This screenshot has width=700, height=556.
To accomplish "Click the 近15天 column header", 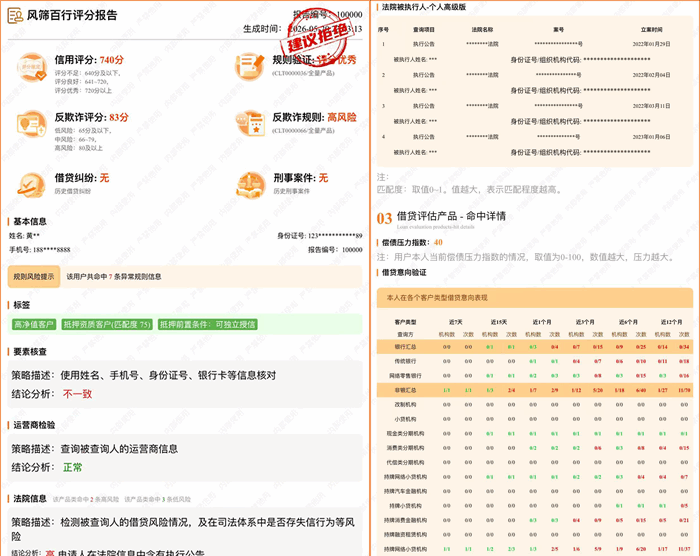I will 499,322.
